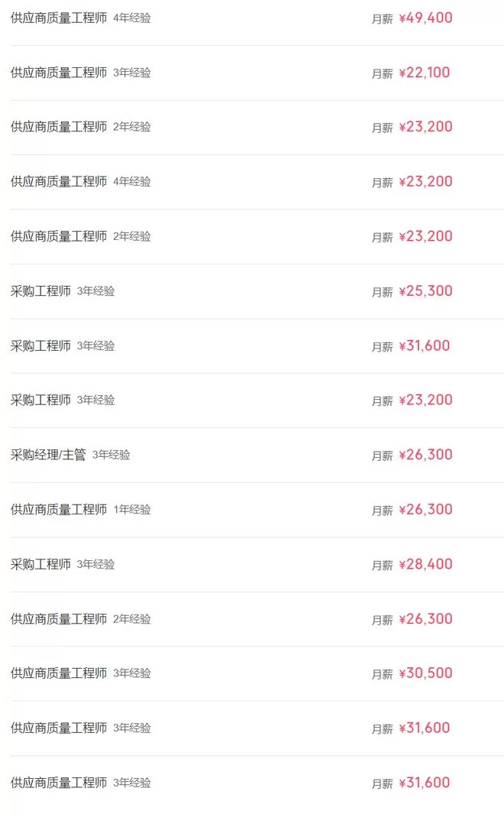Open the 采购工程师 entry paying ¥28,400
The image size is (504, 814).
(x=40, y=564)
